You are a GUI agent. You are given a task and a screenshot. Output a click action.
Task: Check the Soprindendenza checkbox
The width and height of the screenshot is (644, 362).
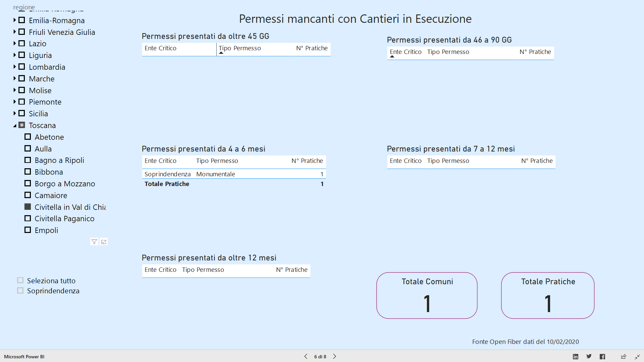pyautogui.click(x=20, y=291)
